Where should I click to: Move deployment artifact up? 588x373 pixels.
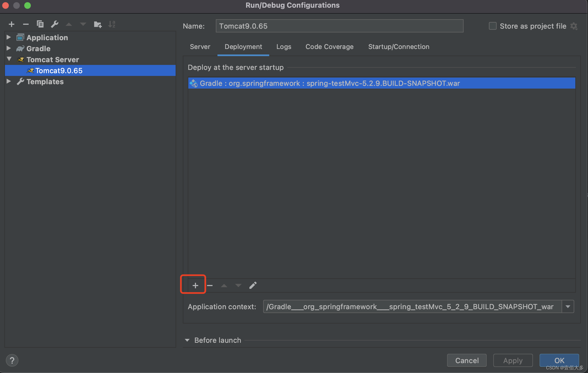(x=224, y=286)
